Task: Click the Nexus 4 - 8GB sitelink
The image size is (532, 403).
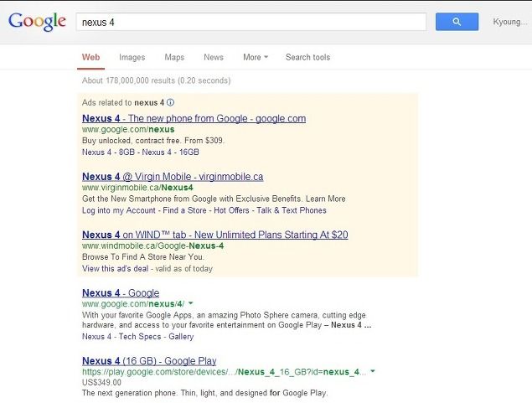Action: (x=108, y=152)
